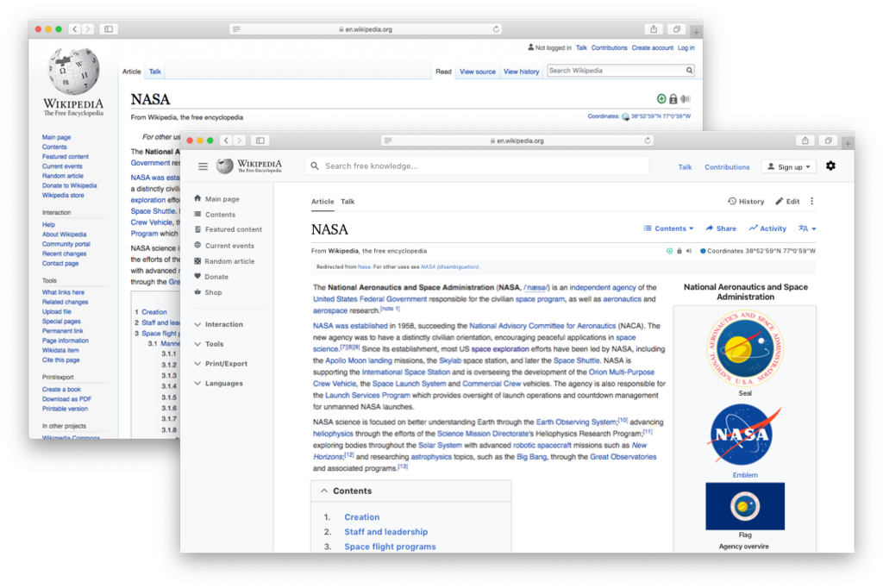Screen dimensions: 883x588
Task: Share the NASA article
Action: [721, 228]
